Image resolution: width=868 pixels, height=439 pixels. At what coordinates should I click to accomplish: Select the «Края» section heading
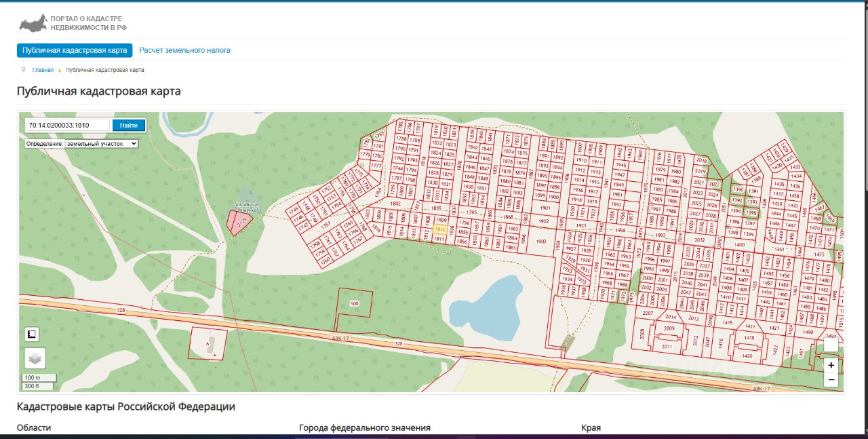coord(591,427)
